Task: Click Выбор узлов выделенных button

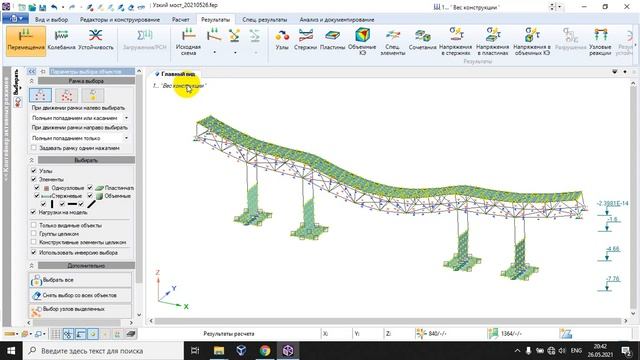Action: (80, 310)
